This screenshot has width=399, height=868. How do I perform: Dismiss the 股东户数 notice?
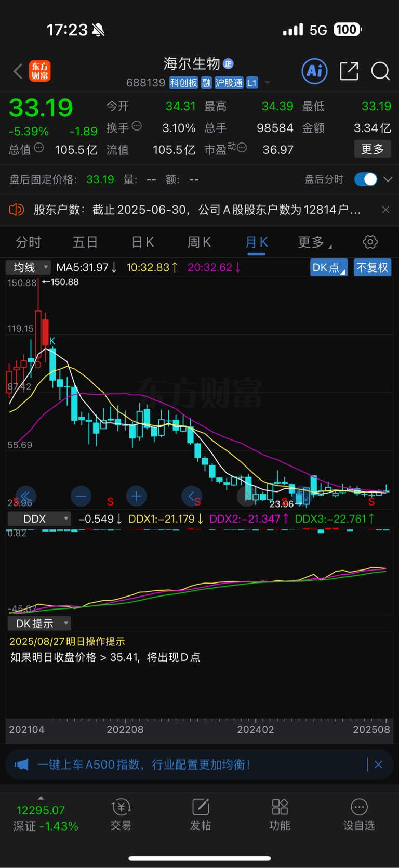[x=385, y=210]
